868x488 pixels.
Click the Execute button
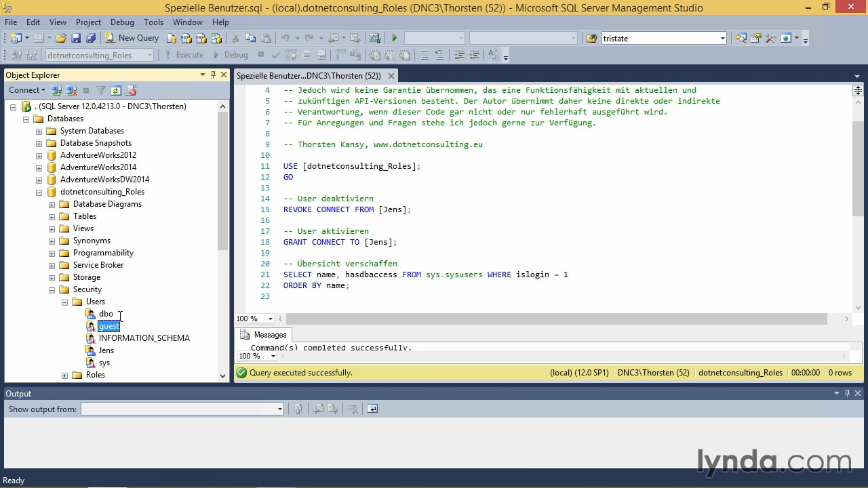(x=183, y=55)
